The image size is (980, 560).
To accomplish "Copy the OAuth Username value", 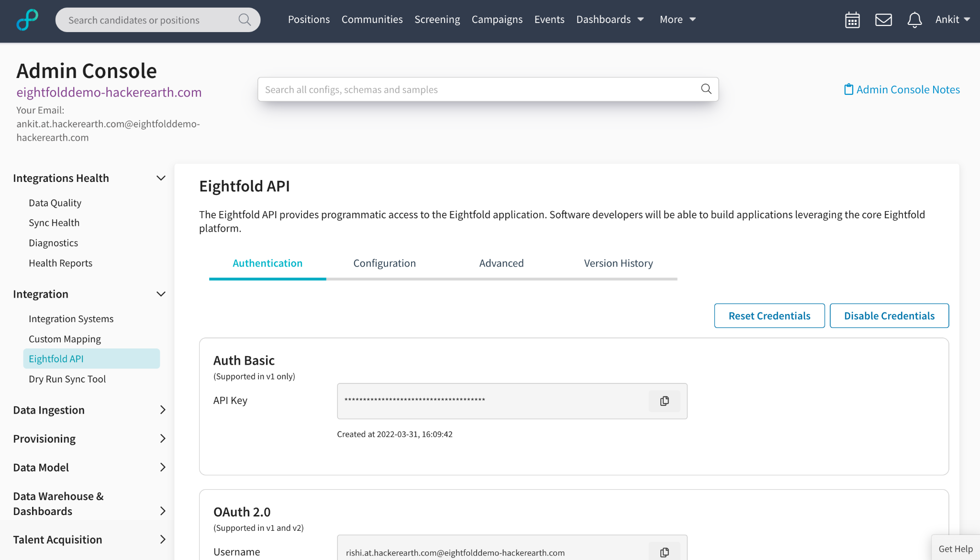I will [x=665, y=552].
